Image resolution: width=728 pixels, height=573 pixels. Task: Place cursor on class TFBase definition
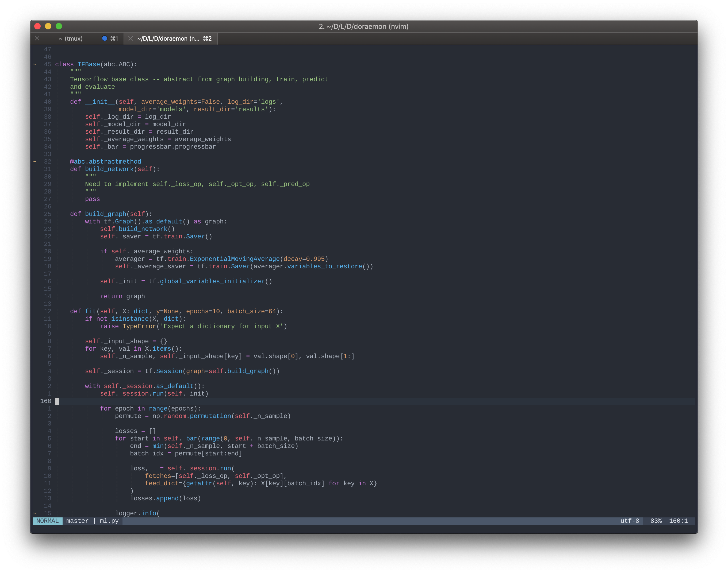coord(89,64)
